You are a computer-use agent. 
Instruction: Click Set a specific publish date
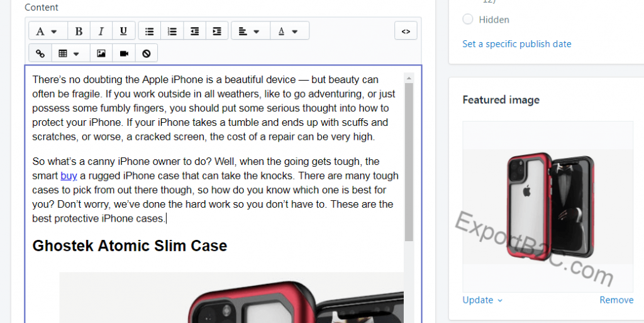click(516, 44)
